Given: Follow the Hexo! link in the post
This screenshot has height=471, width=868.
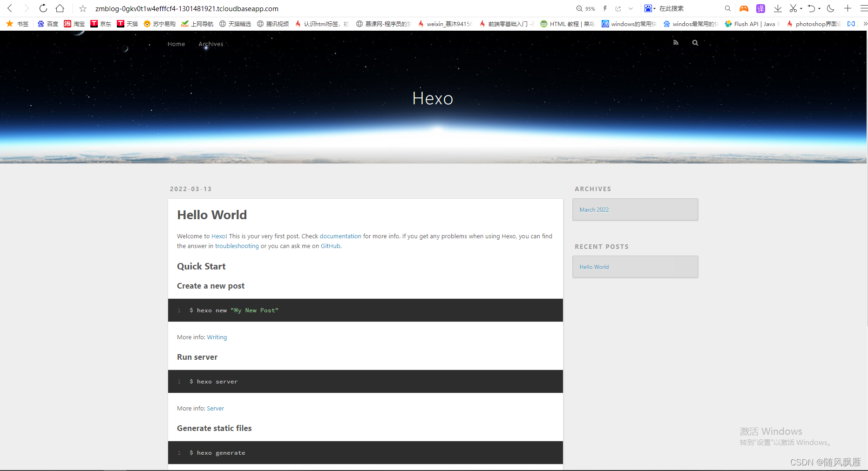Looking at the screenshot, I should (219, 236).
